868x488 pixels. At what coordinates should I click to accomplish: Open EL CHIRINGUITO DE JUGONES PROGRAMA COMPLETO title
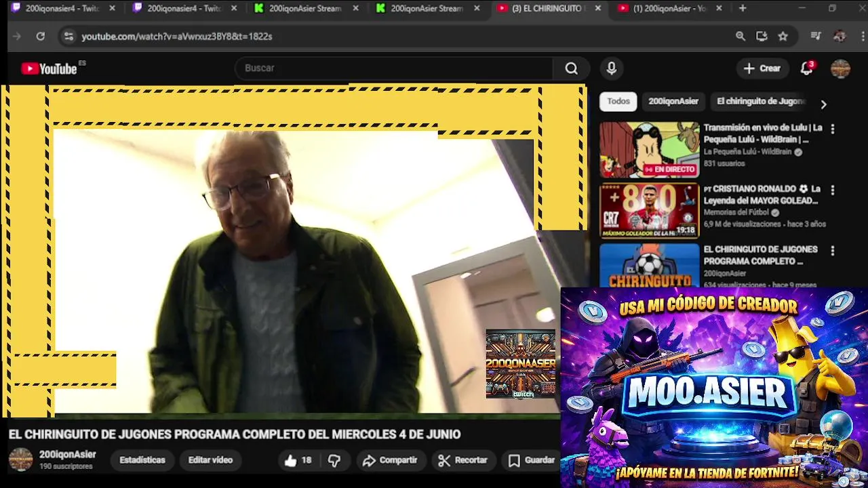pos(760,256)
